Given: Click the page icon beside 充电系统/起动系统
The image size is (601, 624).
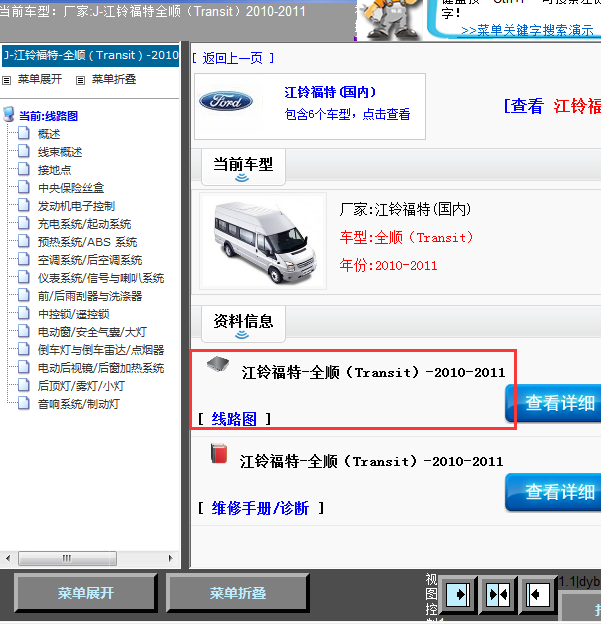Looking at the screenshot, I should 24,223.
